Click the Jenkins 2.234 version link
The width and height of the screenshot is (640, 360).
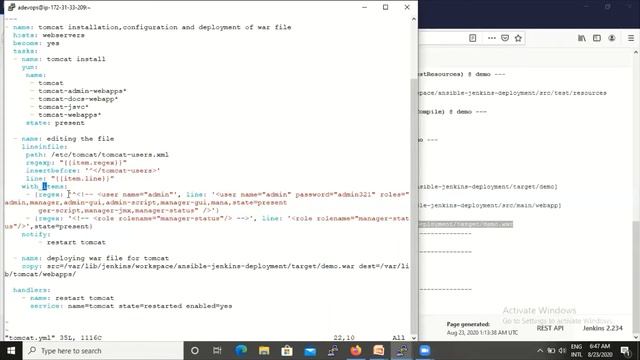point(602,328)
